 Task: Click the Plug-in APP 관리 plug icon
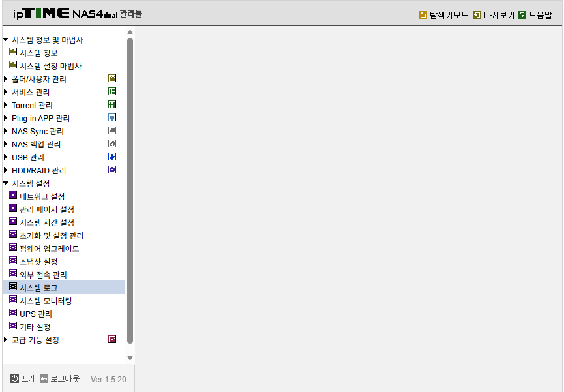[112, 117]
